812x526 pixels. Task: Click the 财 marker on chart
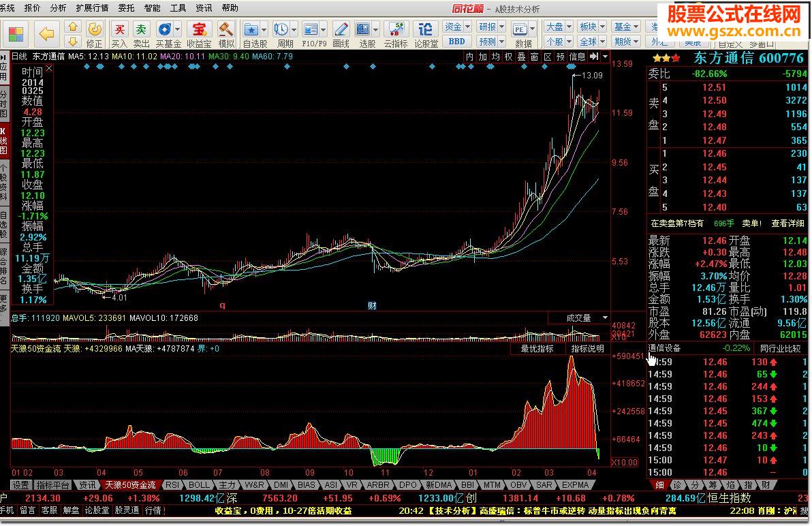(372, 305)
